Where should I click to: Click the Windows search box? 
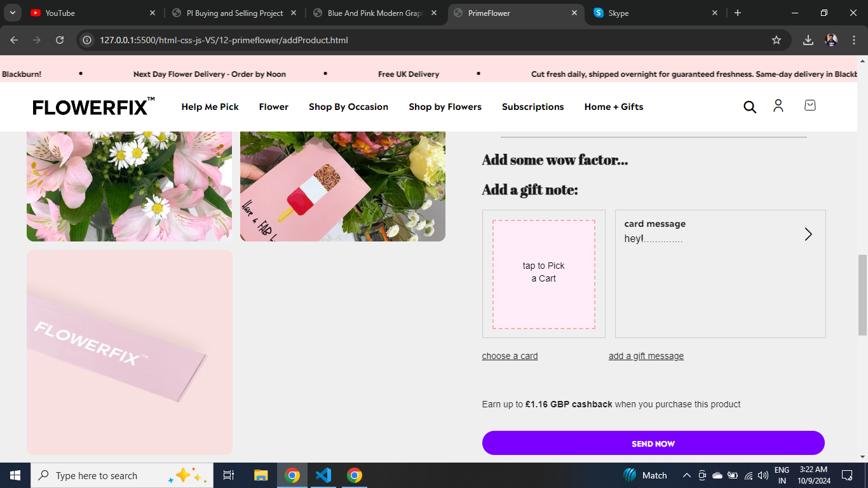click(122, 475)
